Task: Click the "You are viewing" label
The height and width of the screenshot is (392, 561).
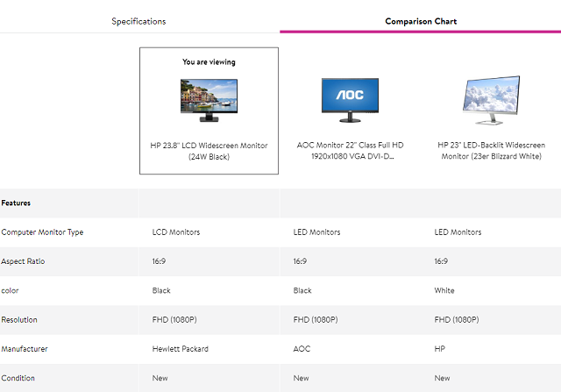Action: 209,62
